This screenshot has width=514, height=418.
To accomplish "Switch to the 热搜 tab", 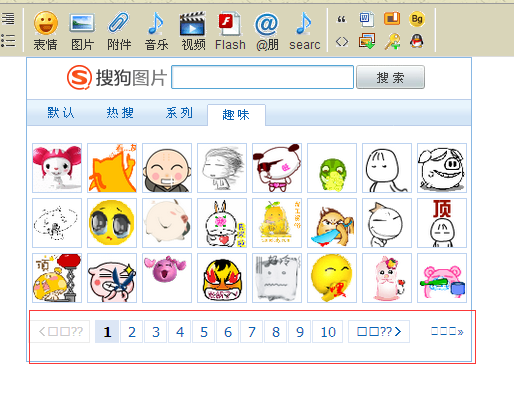I will (x=120, y=113).
